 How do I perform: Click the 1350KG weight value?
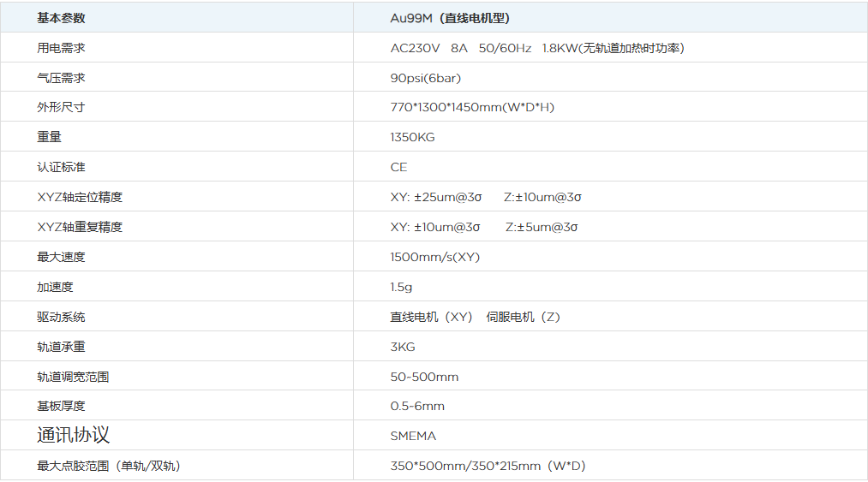(x=412, y=137)
